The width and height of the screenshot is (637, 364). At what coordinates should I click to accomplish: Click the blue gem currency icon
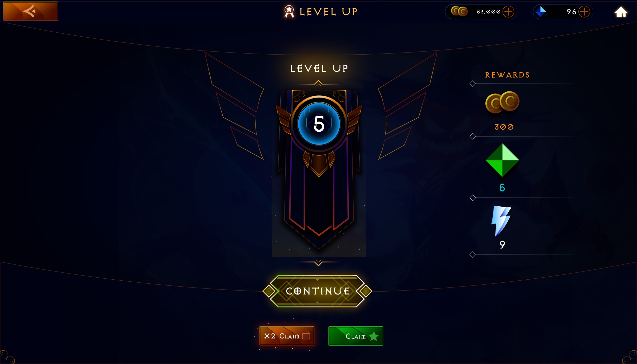[540, 12]
